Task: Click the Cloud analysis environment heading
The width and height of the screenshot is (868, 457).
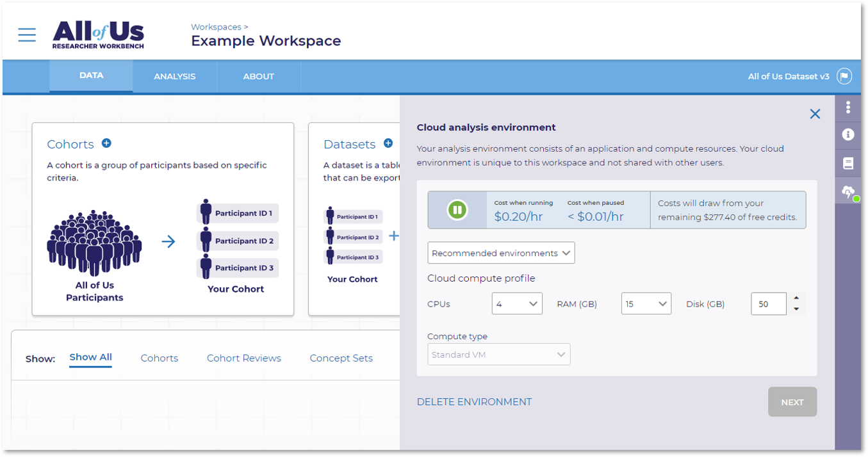Action: point(486,127)
